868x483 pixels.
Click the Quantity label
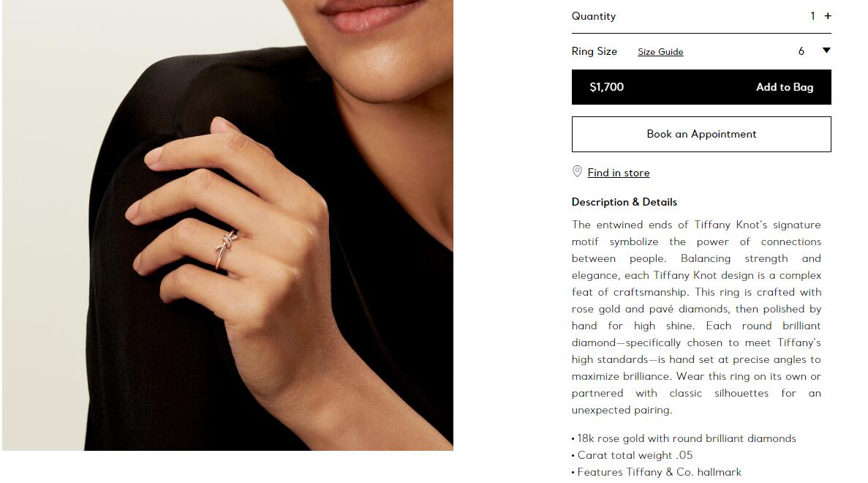pyautogui.click(x=594, y=17)
